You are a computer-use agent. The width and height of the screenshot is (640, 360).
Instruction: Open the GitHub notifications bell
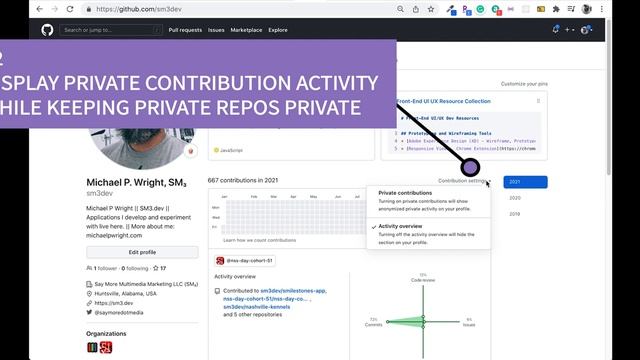556,29
